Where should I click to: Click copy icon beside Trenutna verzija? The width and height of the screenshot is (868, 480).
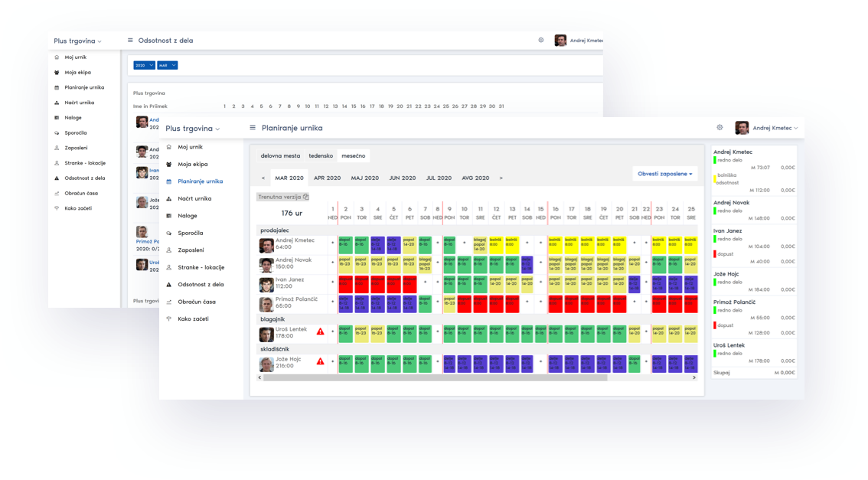coord(306,197)
